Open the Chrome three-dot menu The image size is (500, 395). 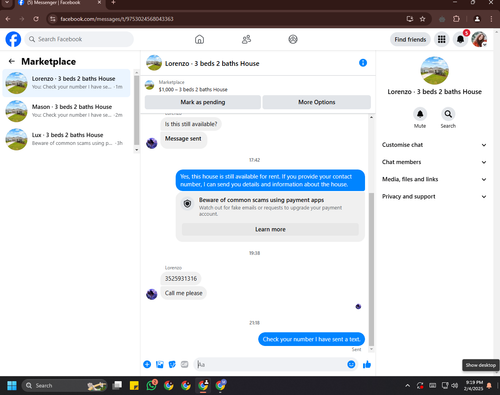pyautogui.click(x=491, y=19)
